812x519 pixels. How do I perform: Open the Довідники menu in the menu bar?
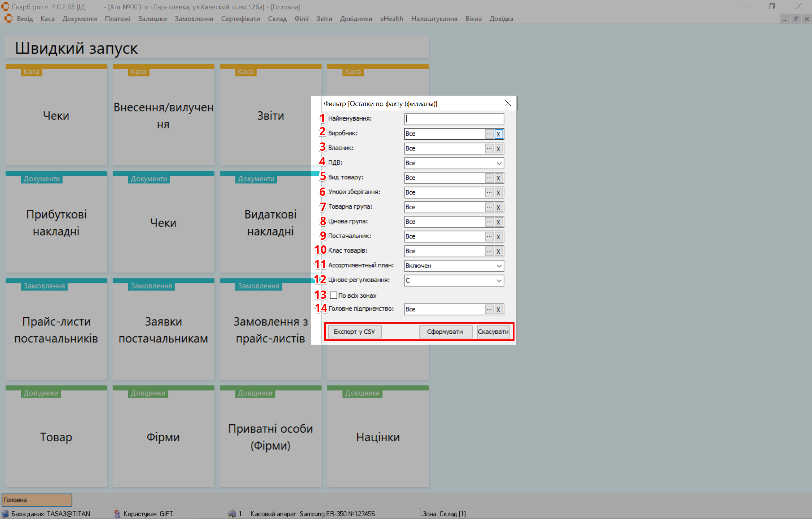pos(356,19)
